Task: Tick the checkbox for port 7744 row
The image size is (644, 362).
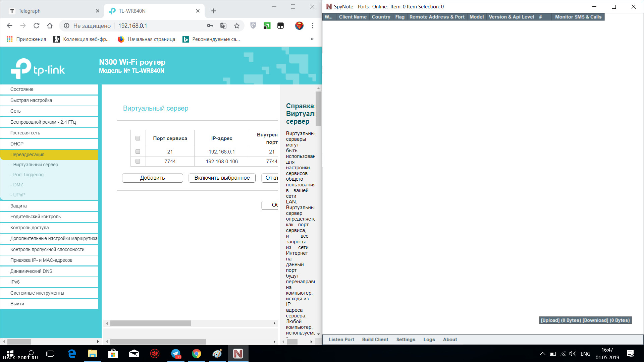Action: (138, 161)
